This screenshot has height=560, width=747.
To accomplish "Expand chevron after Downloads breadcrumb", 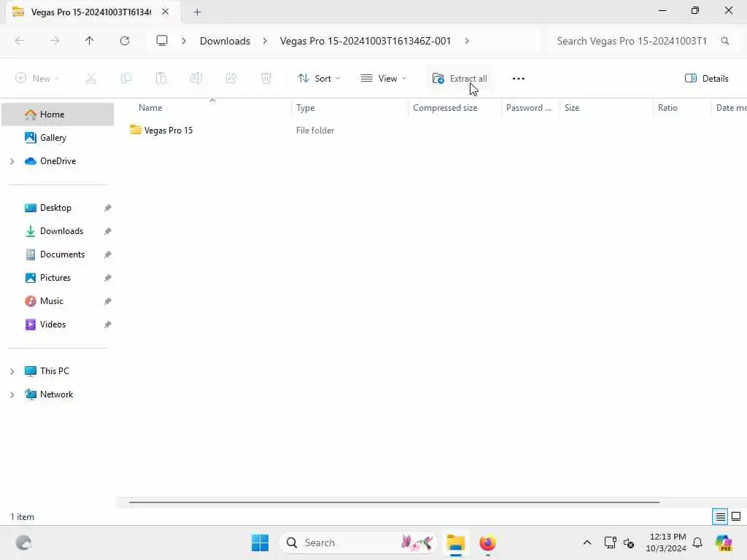I will pyautogui.click(x=265, y=41).
